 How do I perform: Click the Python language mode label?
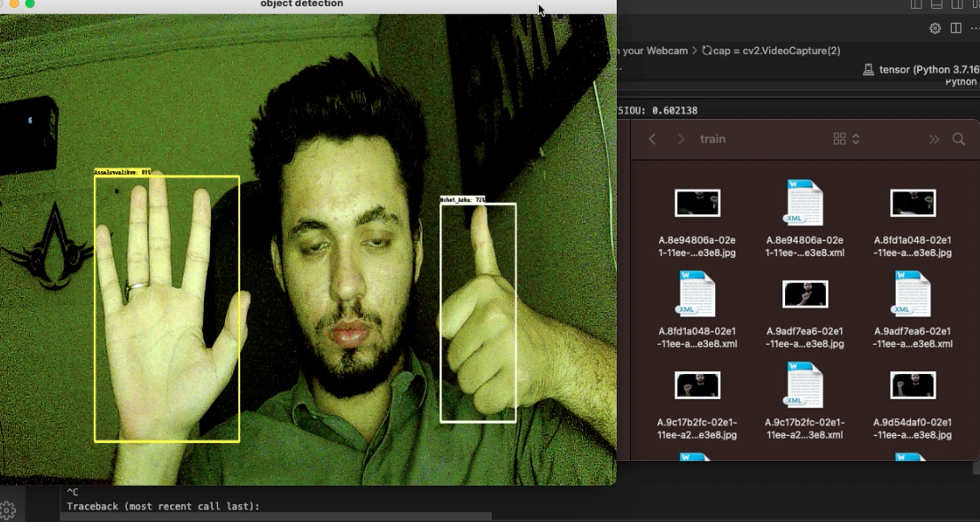tap(961, 82)
